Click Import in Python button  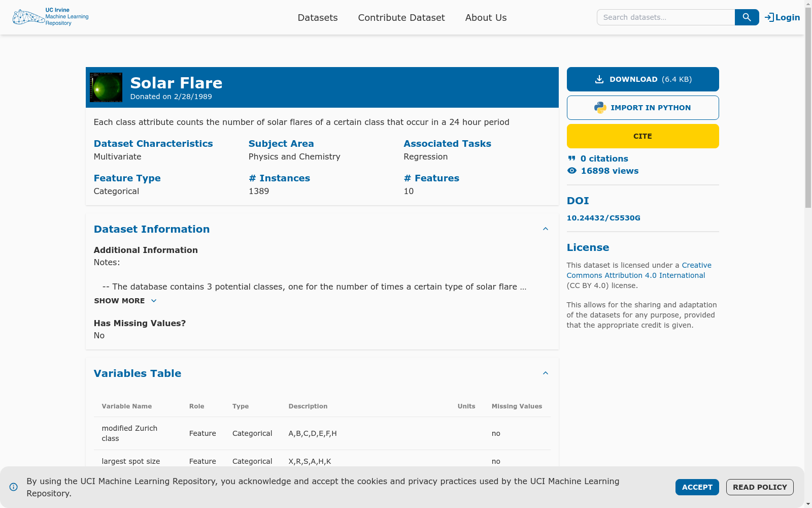tap(643, 108)
